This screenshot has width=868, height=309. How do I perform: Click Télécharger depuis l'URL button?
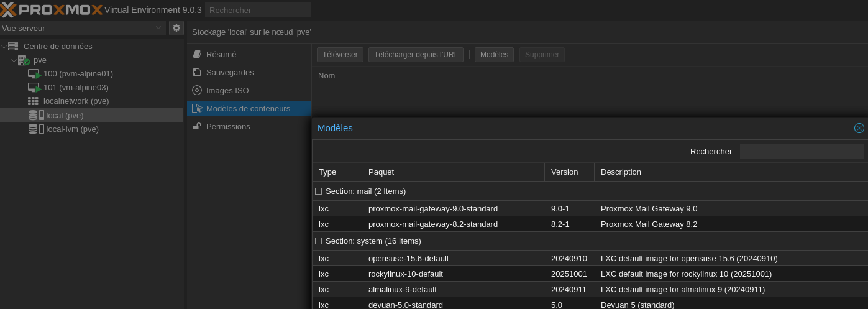[x=416, y=55]
